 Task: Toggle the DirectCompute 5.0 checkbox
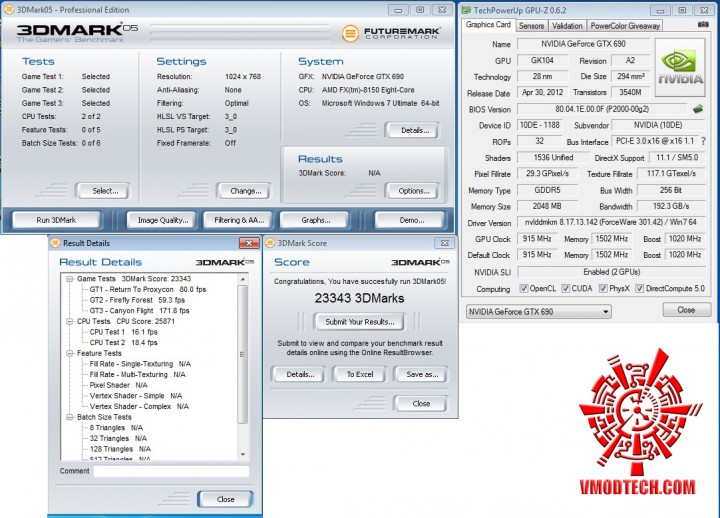(x=639, y=288)
